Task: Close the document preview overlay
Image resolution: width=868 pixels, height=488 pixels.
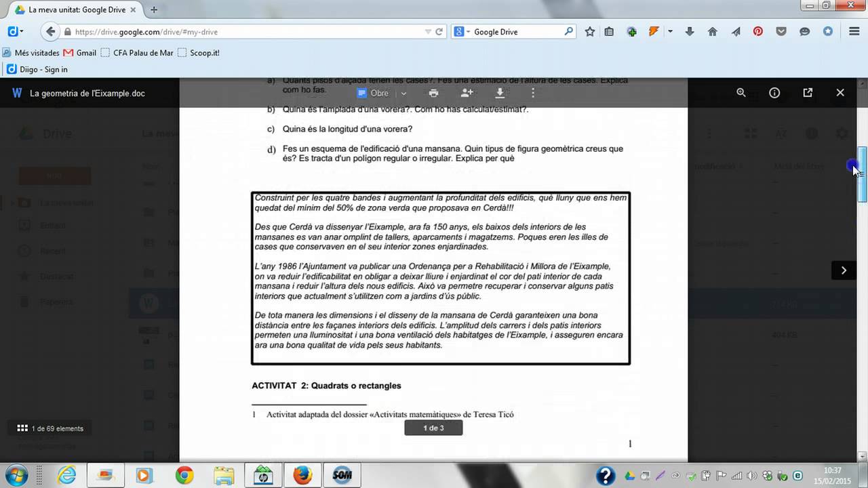Action: (840, 93)
